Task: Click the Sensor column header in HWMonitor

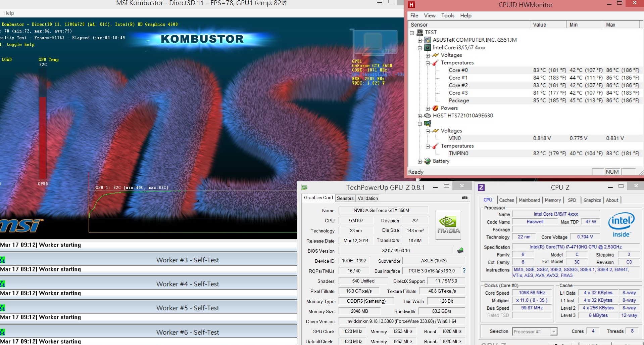Action: pyautogui.click(x=469, y=25)
